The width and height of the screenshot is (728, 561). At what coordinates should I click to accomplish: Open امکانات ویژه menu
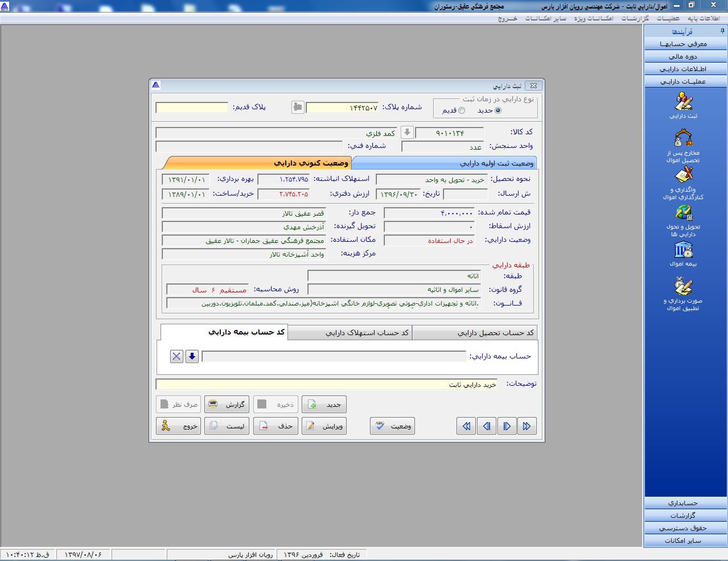point(593,18)
